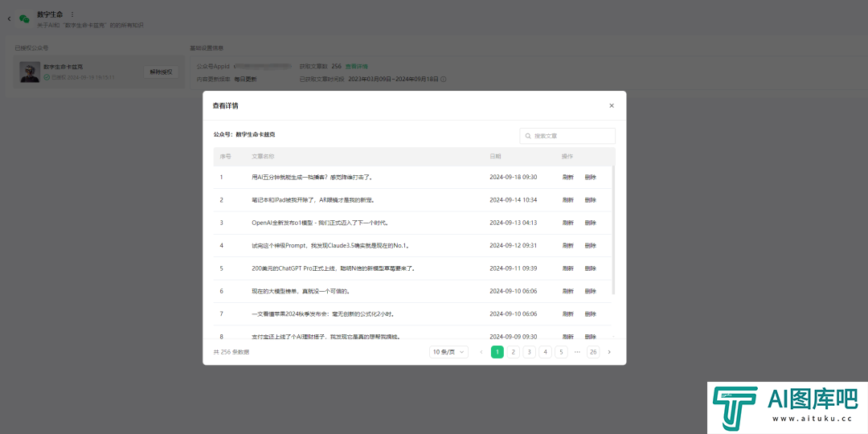
Task: Select page 1 in the pagination
Action: click(497, 352)
